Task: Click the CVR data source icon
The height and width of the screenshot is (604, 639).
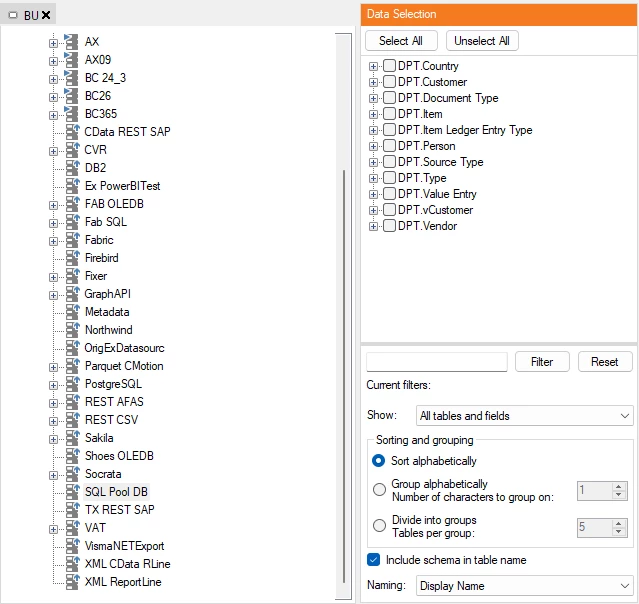Action: pyautogui.click(x=73, y=150)
